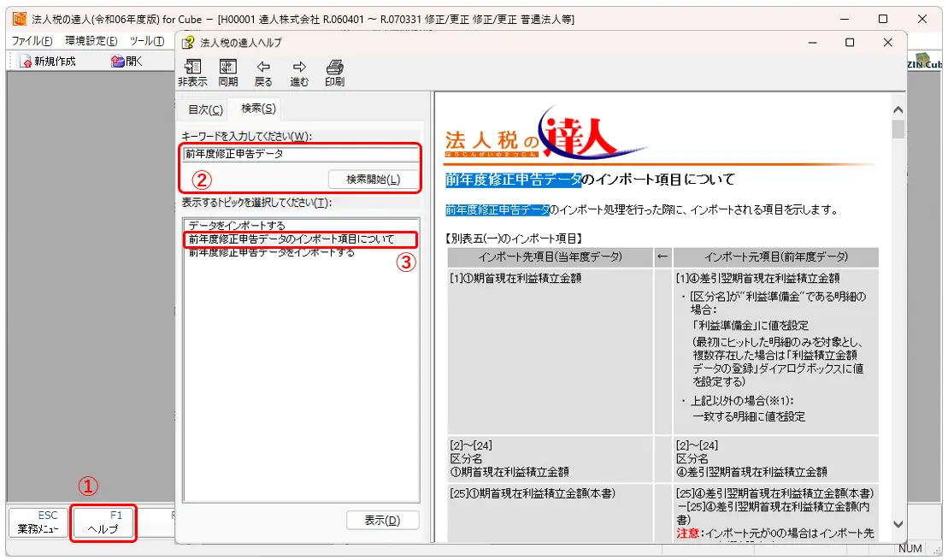Open the ツール(T) menu
The image size is (948, 560).
pyautogui.click(x=147, y=40)
